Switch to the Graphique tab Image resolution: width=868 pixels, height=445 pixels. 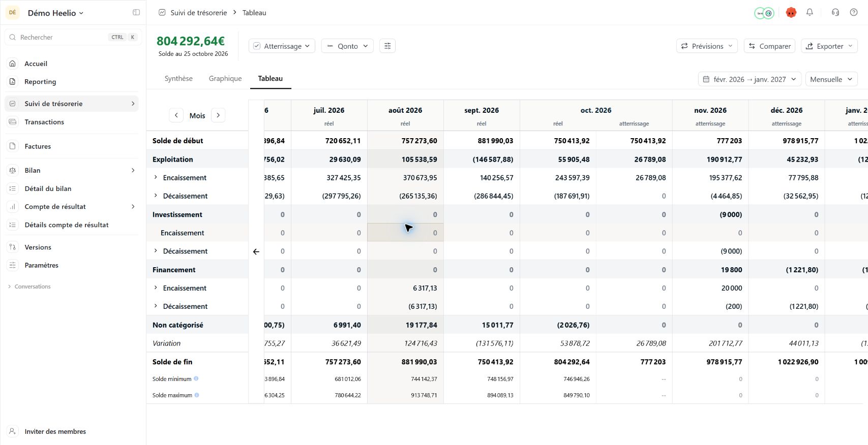pyautogui.click(x=225, y=78)
